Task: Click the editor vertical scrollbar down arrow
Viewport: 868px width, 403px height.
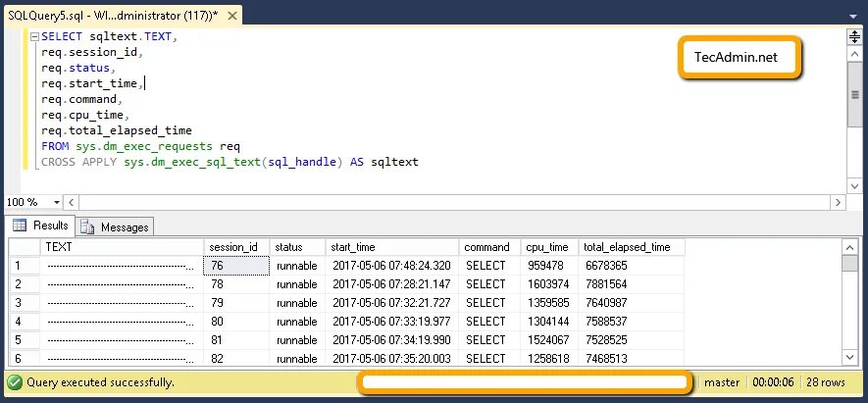Action: click(854, 186)
